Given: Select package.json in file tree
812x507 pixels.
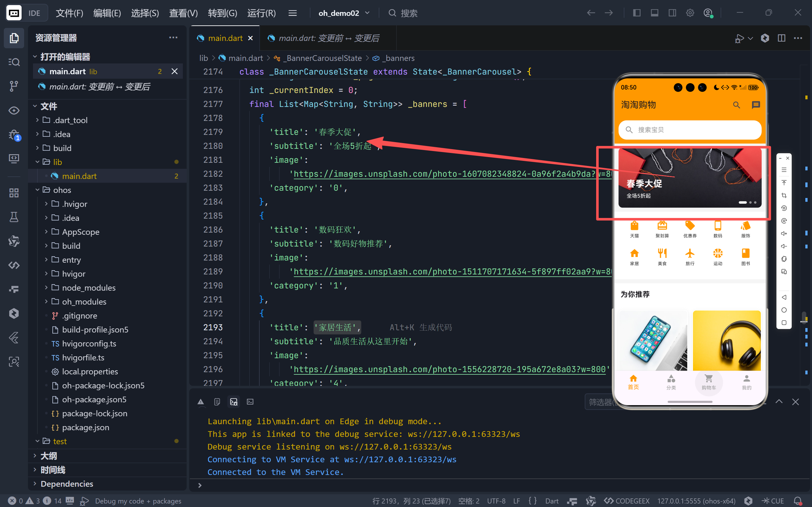Looking at the screenshot, I should 85,427.
